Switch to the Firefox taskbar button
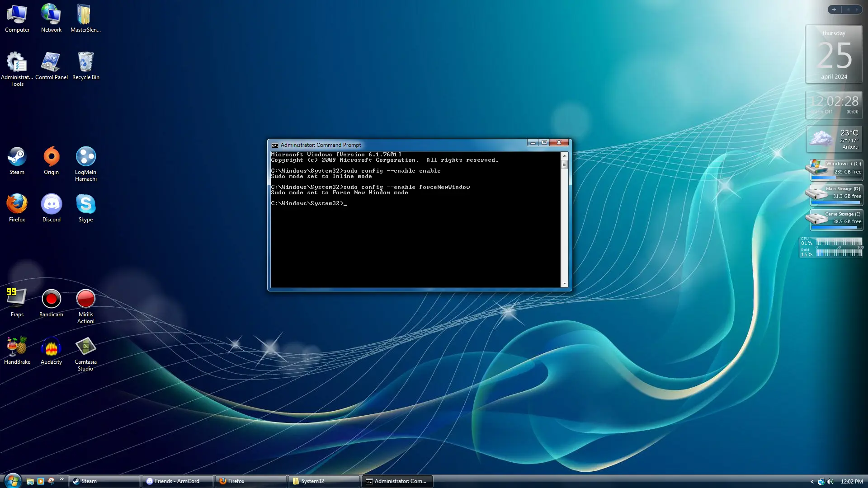This screenshot has width=868, height=488. (x=250, y=481)
